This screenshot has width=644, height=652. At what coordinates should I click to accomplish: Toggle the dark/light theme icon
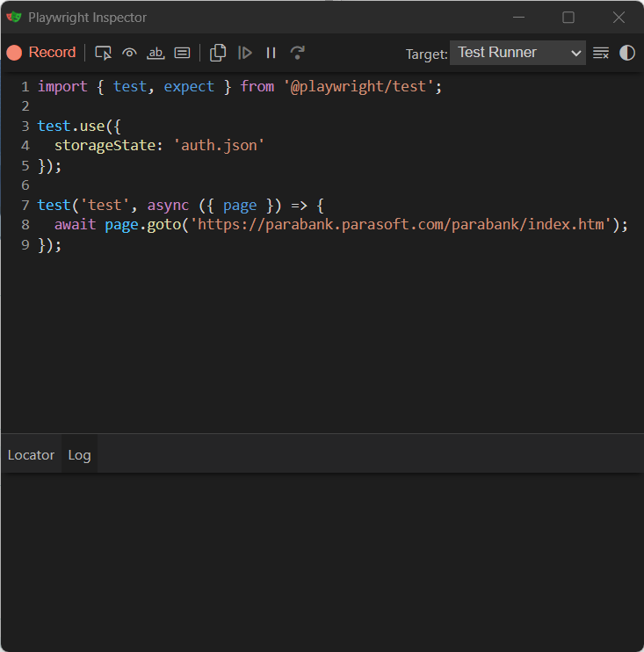pyautogui.click(x=627, y=53)
